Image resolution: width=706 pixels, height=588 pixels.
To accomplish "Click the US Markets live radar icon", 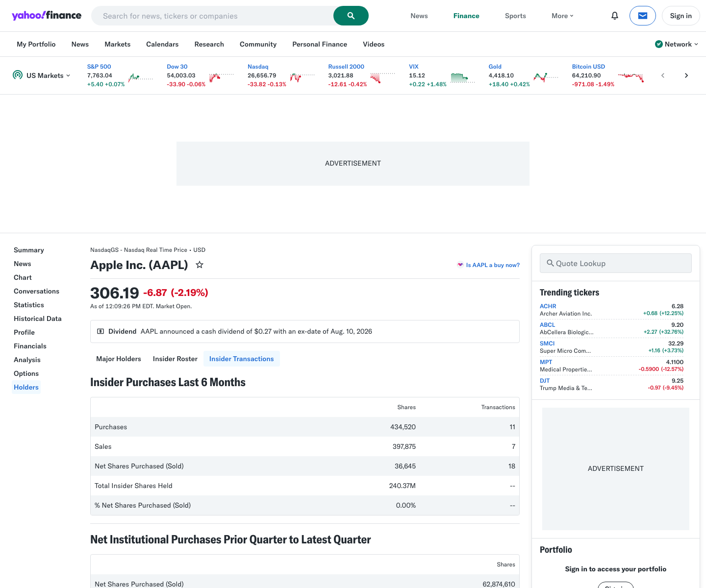I will click(x=18, y=75).
